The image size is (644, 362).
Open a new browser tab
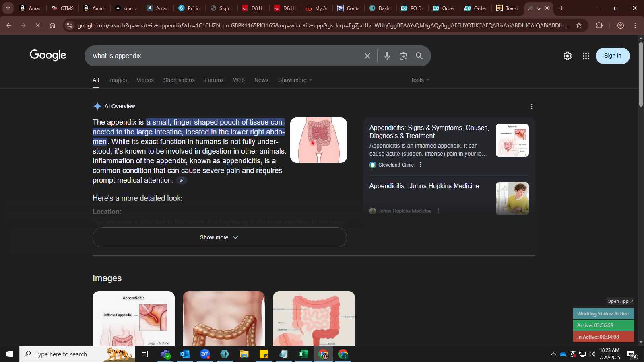pos(561,8)
